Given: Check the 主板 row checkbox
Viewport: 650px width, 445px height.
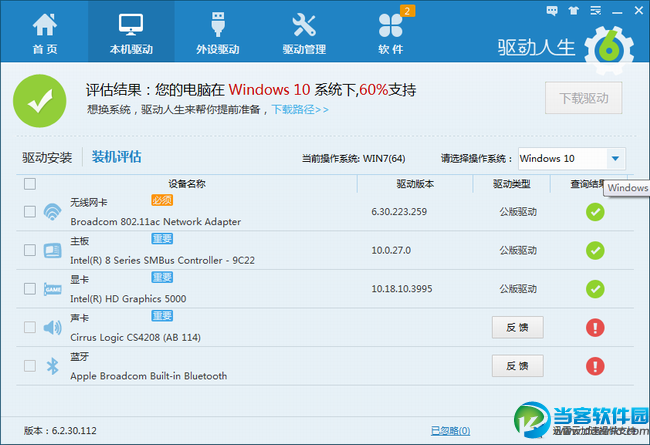Looking at the screenshot, I should click(30, 250).
